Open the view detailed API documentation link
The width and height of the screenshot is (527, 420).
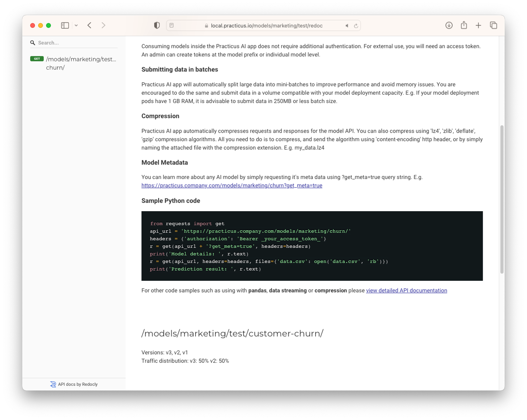coord(406,290)
